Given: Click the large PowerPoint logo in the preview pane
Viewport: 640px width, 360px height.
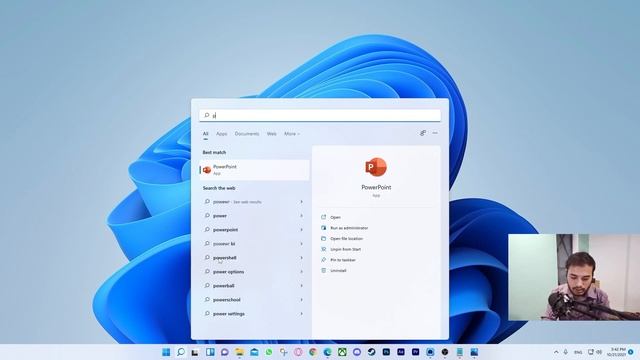Looking at the screenshot, I should click(376, 167).
